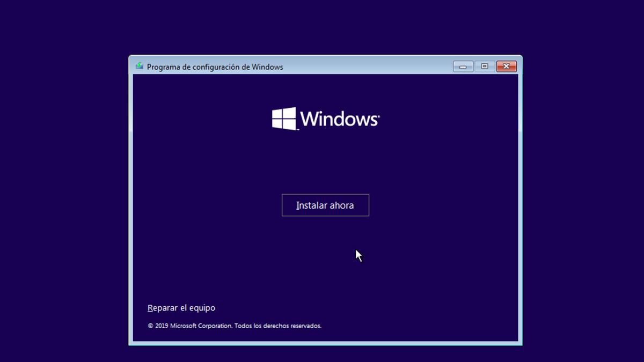Click the desktop background above the setup window
644x362 pixels.
click(322, 27)
